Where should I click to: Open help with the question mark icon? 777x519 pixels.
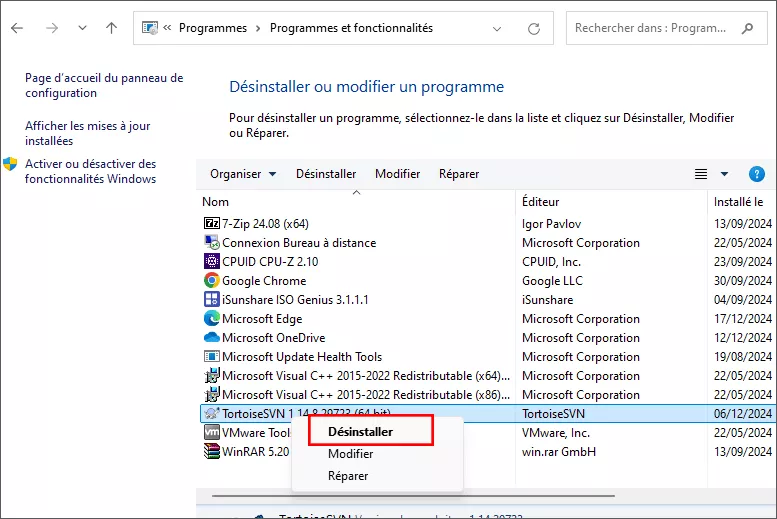[x=756, y=174]
